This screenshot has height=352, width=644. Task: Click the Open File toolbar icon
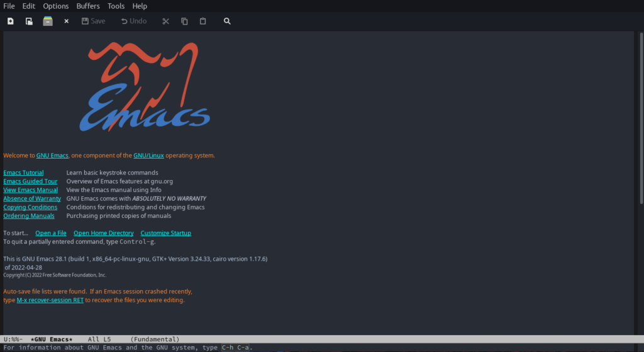coord(29,21)
